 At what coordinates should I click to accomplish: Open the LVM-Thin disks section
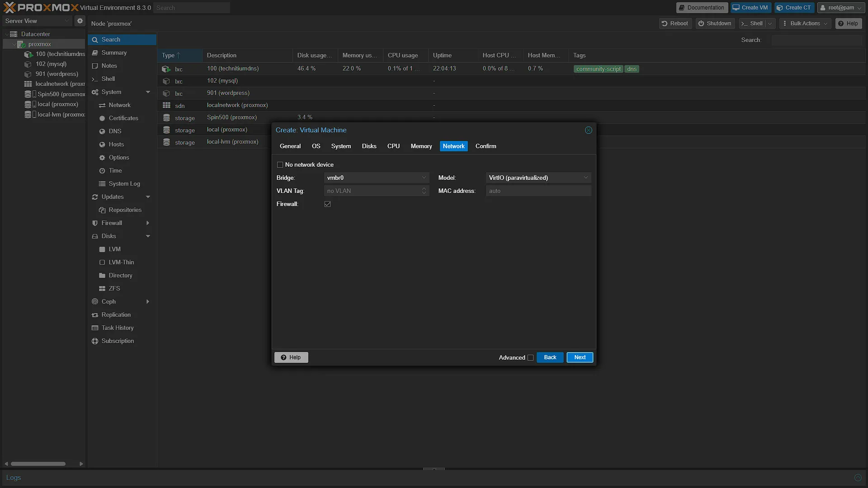122,262
